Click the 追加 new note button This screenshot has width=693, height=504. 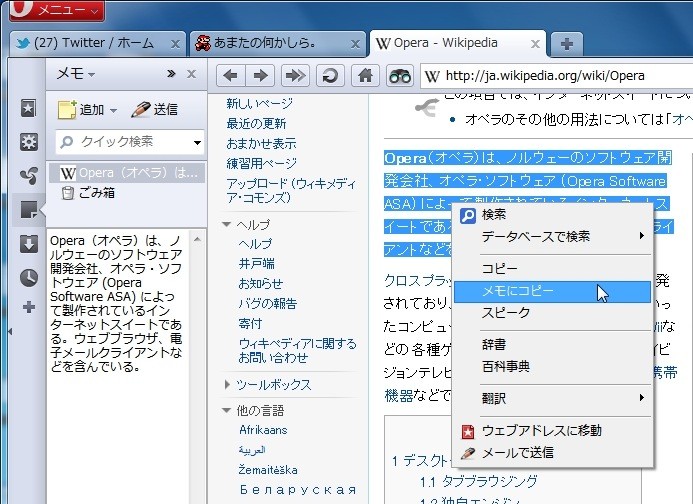[x=81, y=110]
